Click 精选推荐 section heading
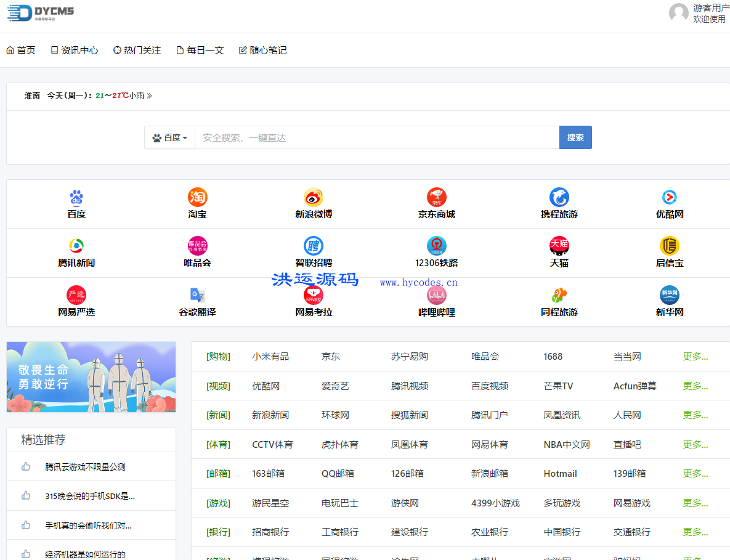The width and height of the screenshot is (730, 560). (43, 439)
